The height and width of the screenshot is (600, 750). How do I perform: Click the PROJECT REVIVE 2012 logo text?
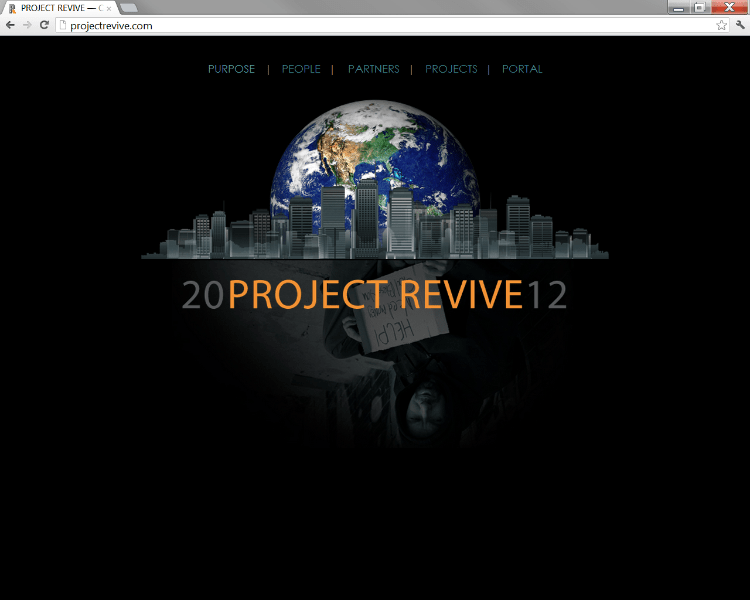[x=374, y=295]
